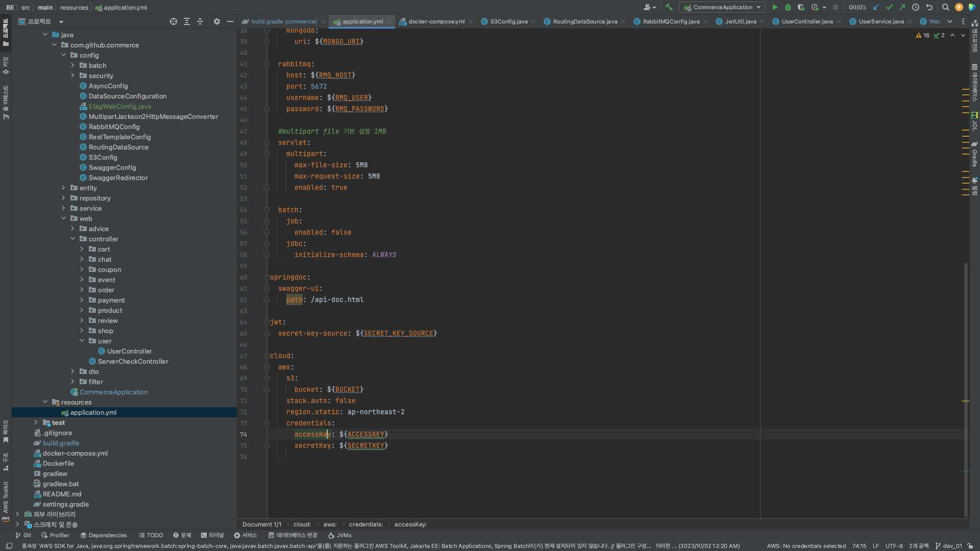Click the dev_01 branch widget
980x551 pixels.
(x=948, y=546)
